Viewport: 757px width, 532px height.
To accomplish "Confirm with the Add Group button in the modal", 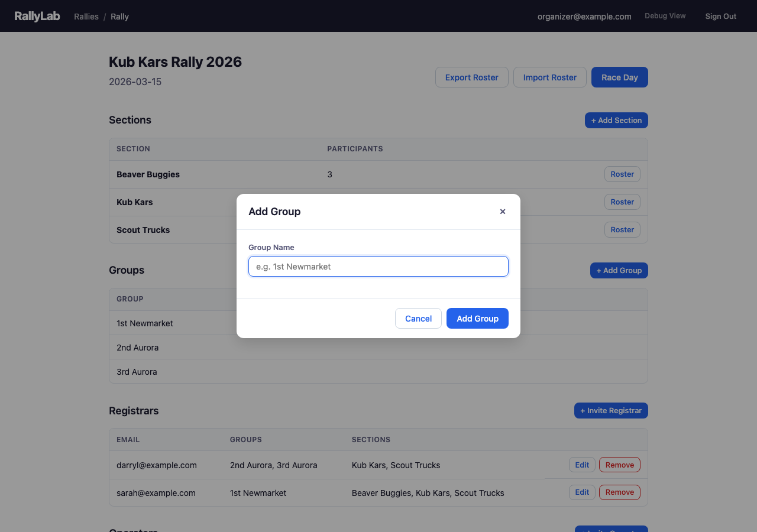I will pos(477,318).
